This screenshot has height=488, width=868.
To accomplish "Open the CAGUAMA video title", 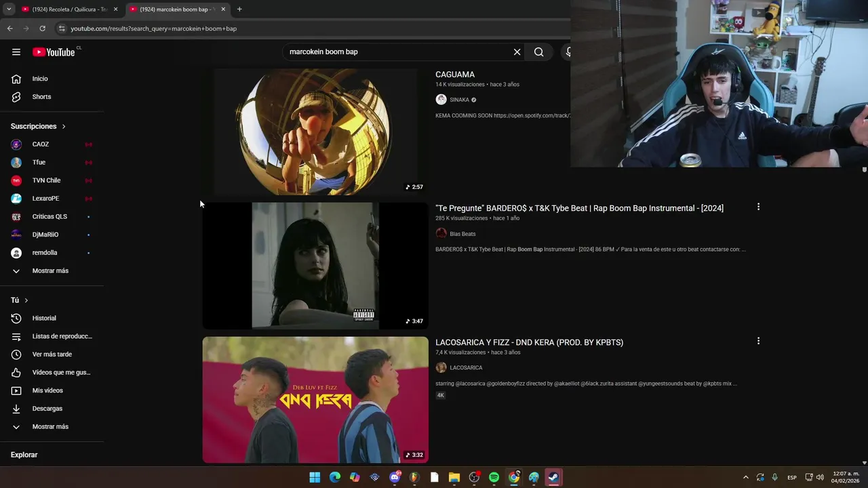I will (455, 75).
